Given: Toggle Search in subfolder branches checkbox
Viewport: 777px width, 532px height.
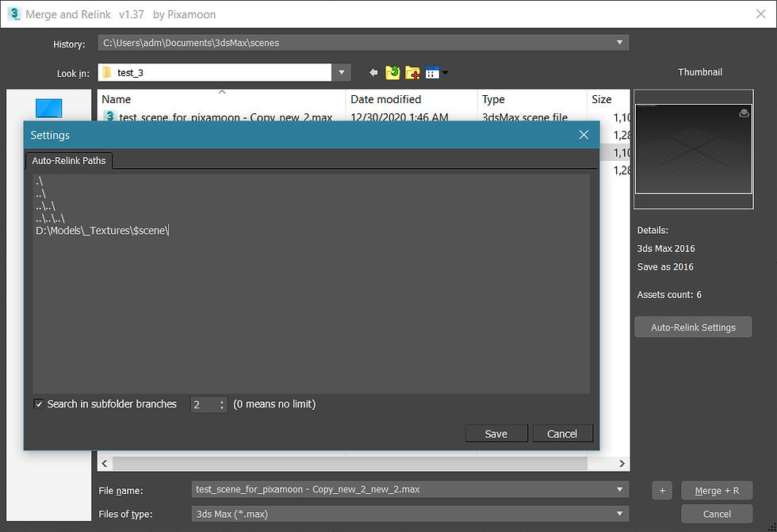Looking at the screenshot, I should [x=38, y=404].
